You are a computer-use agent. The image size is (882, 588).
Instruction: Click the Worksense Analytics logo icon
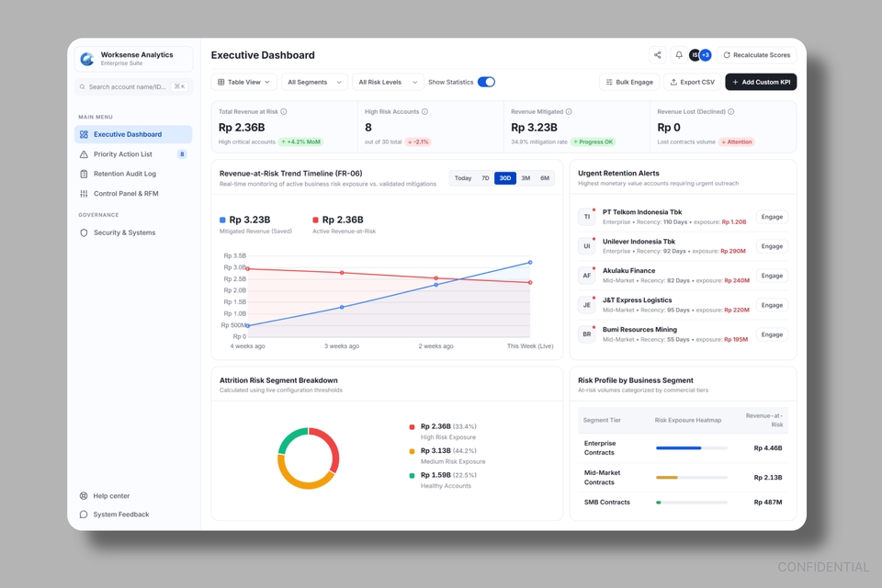[87, 59]
